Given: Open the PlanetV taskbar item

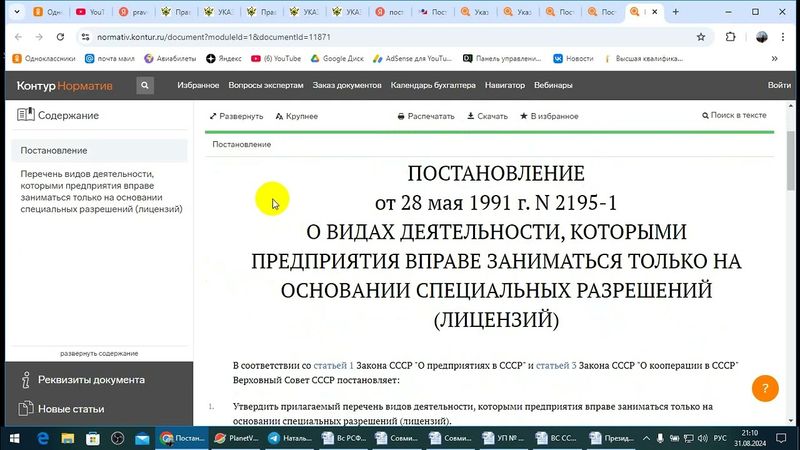Looking at the screenshot, I should (x=236, y=438).
